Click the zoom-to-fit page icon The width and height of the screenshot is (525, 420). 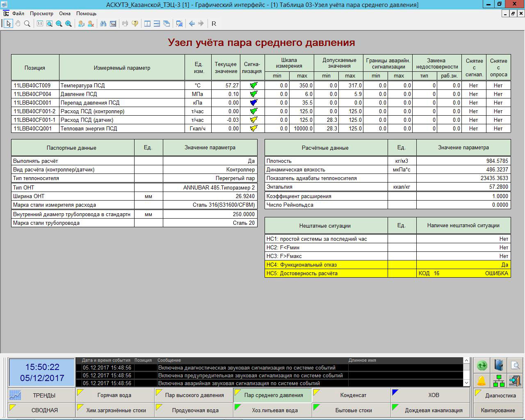coord(49,23)
